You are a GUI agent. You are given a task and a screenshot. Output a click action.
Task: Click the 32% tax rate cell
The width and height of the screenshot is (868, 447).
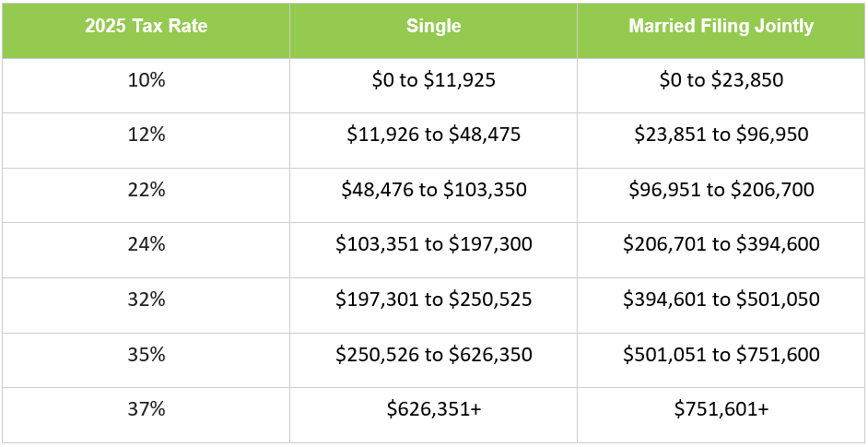pos(146,305)
